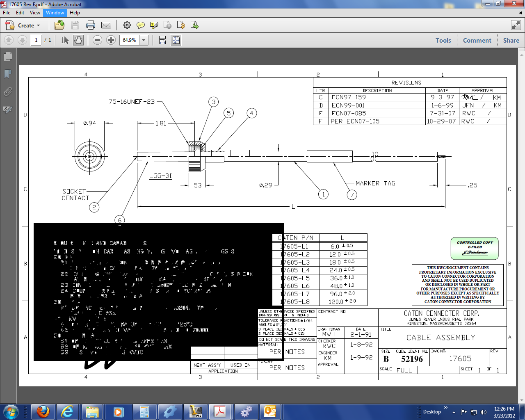
Task: Open the Create PDF menu
Action: [x=23, y=25]
